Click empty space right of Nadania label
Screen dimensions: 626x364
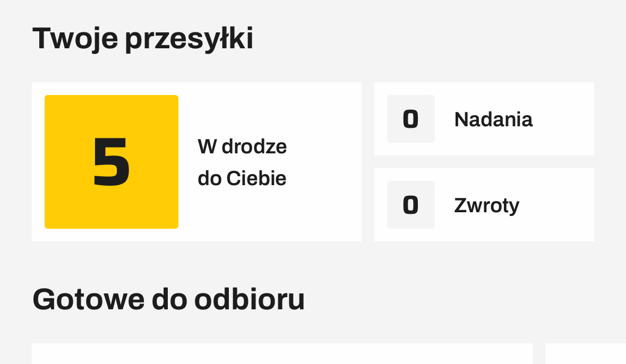(x=563, y=119)
